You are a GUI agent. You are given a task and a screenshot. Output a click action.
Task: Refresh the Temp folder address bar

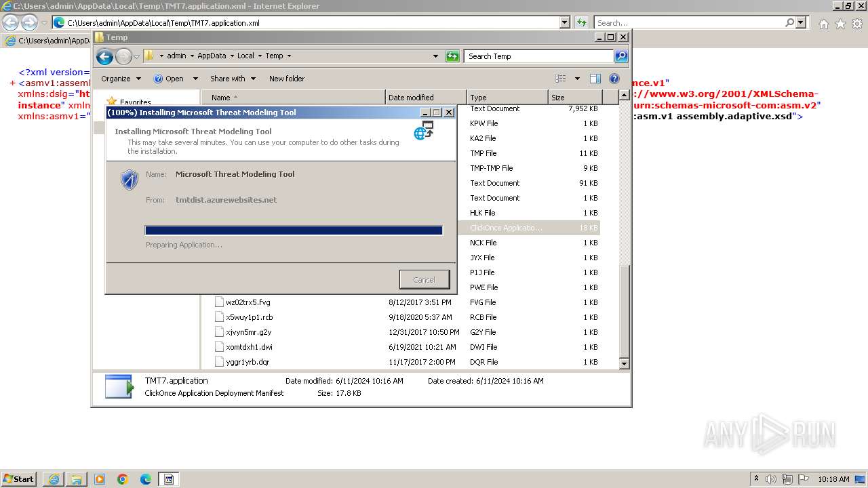pos(452,56)
